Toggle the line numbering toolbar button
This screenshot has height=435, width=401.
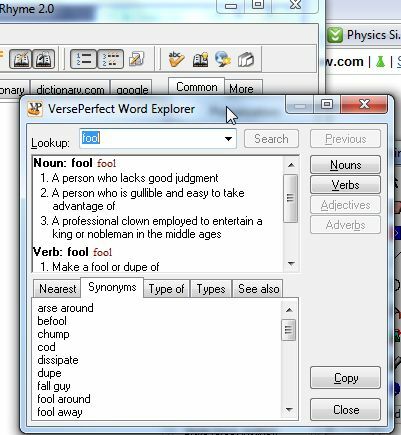coord(84,59)
